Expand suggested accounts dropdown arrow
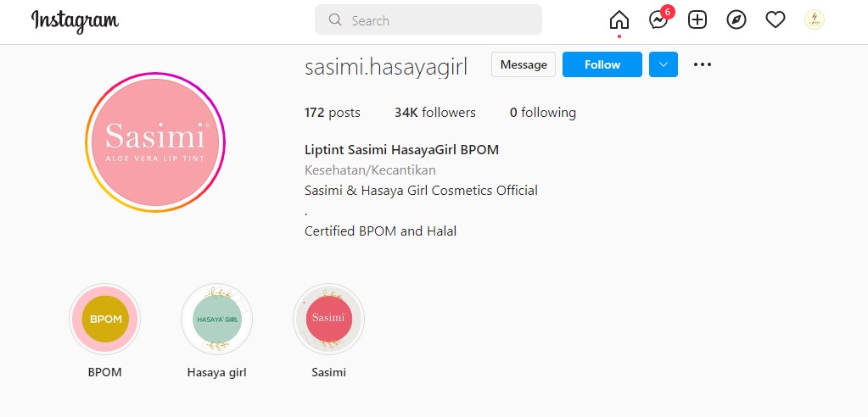This screenshot has height=417, width=868. [x=664, y=64]
